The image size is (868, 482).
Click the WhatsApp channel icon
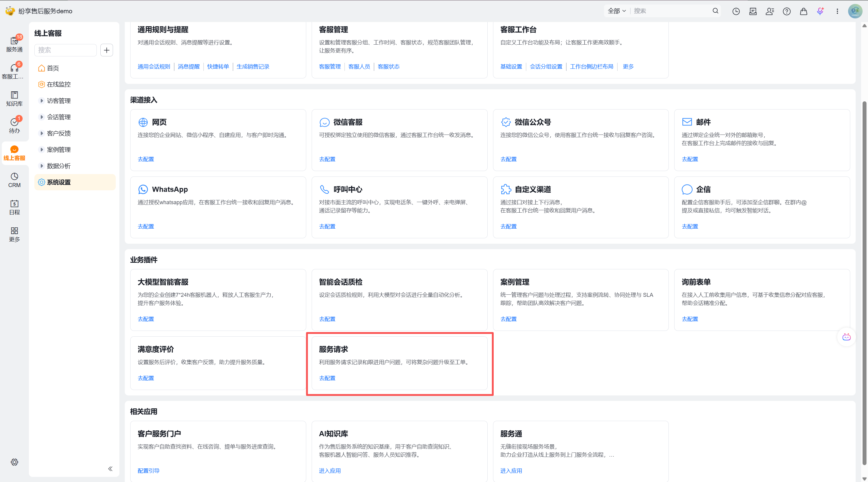(143, 189)
